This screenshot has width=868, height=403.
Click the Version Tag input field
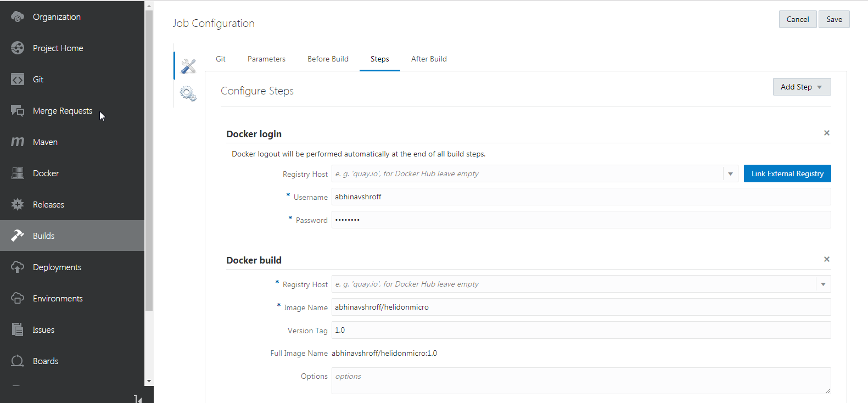click(x=581, y=331)
